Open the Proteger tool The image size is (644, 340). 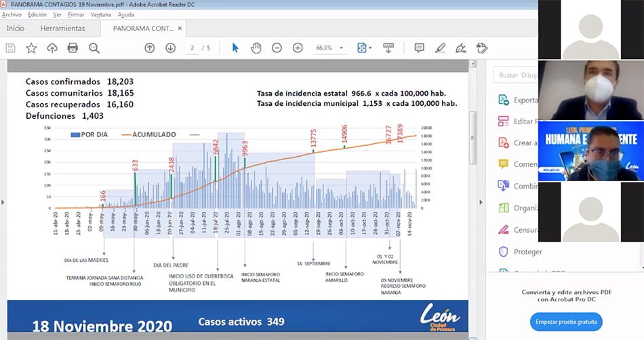point(527,252)
